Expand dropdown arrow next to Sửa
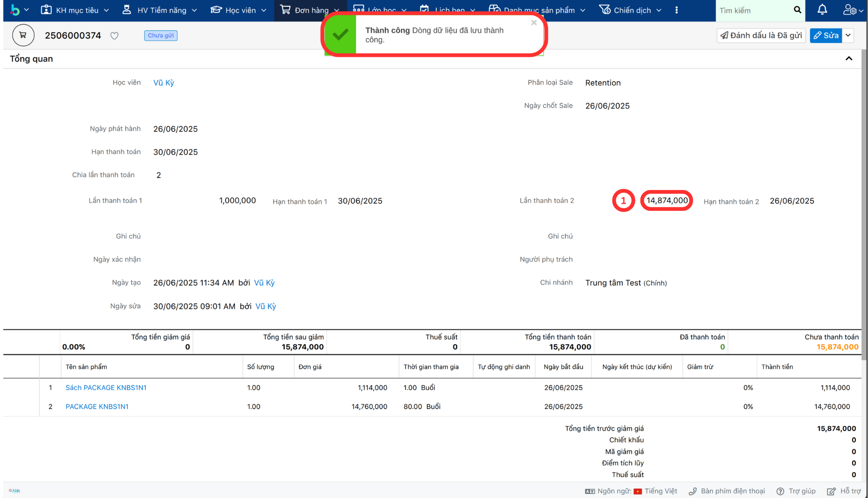Viewport: 868px width, 498px height. (848, 36)
